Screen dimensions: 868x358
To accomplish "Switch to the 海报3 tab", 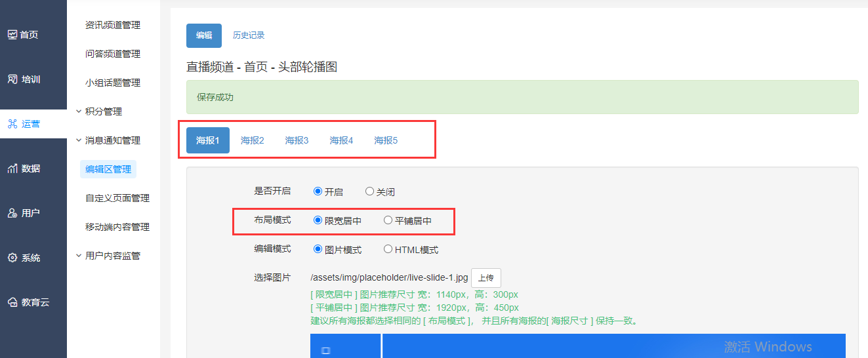I will [297, 140].
